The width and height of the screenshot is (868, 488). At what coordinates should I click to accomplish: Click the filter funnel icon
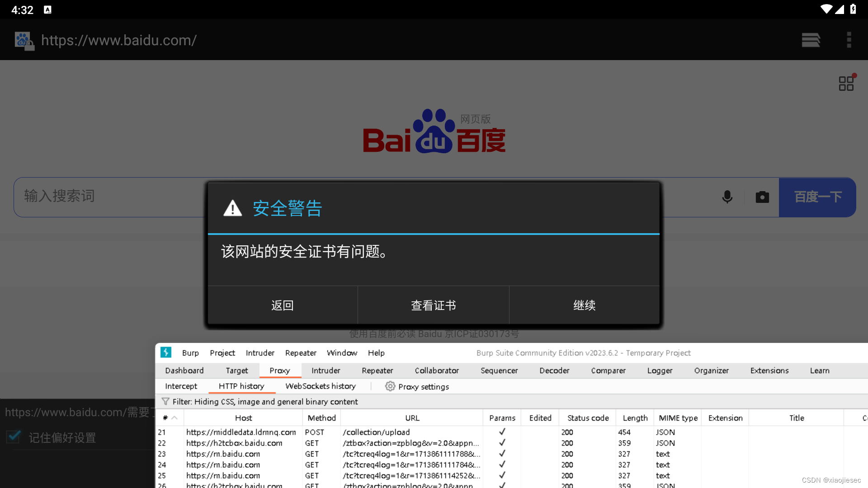(x=165, y=402)
